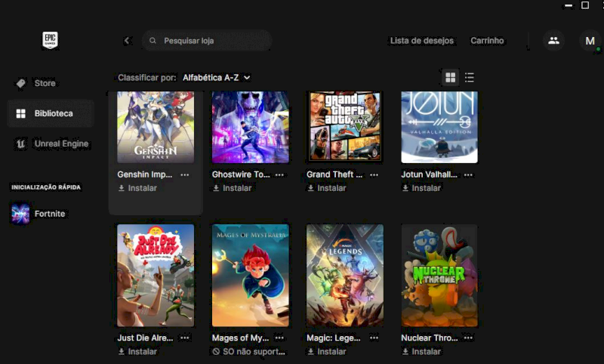Click the INICIALIZAÇÃO RÁPIDA heading
604x364 pixels.
pyautogui.click(x=46, y=187)
